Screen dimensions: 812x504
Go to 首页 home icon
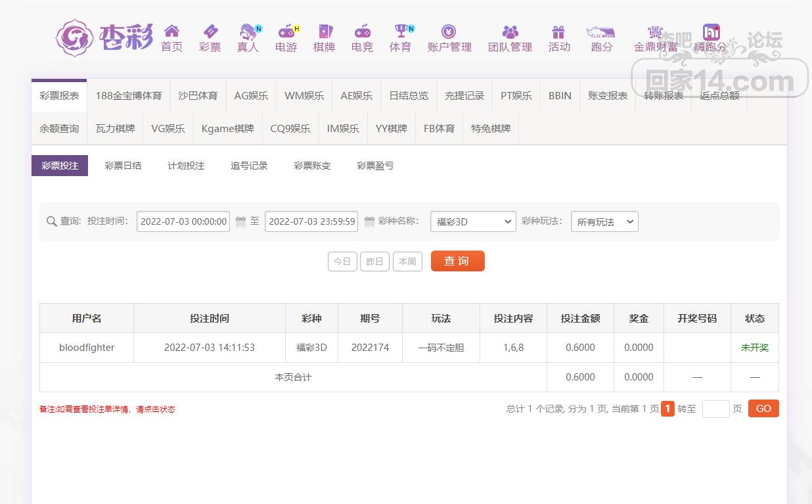[171, 31]
